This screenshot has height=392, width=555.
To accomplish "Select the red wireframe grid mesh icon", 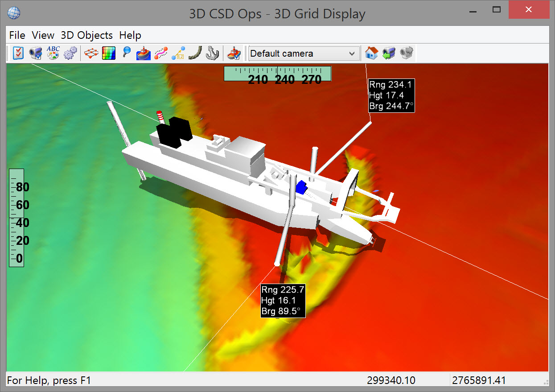I will click(91, 54).
